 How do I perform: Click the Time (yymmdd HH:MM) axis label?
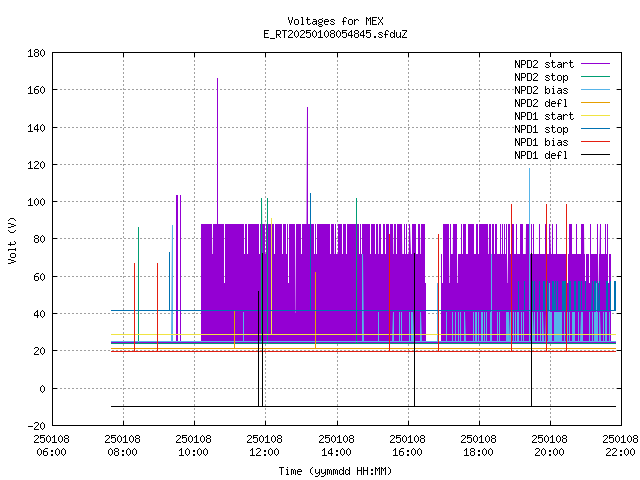point(335,471)
